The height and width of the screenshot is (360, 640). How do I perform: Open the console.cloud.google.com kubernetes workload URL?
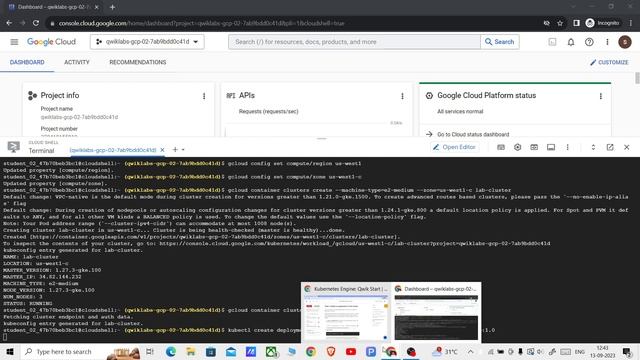(x=355, y=244)
